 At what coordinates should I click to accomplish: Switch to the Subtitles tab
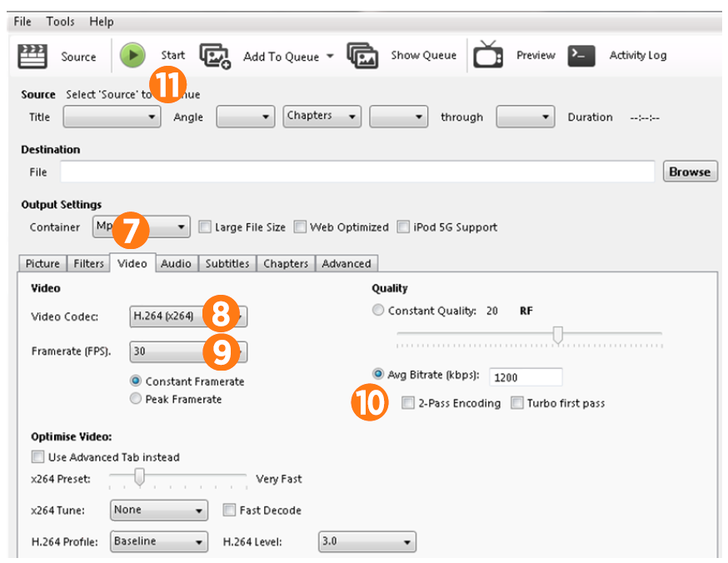coord(227,263)
